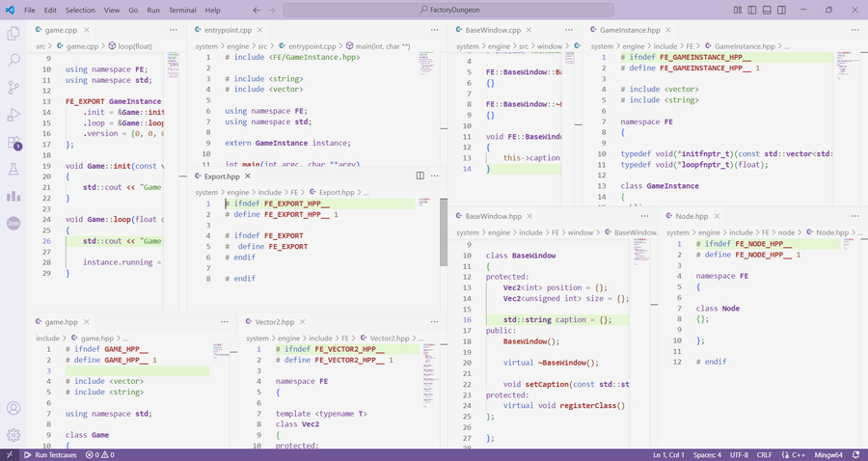This screenshot has height=461, width=868.
Task: Open More Actions for game.hpp editor group
Action: point(224,321)
